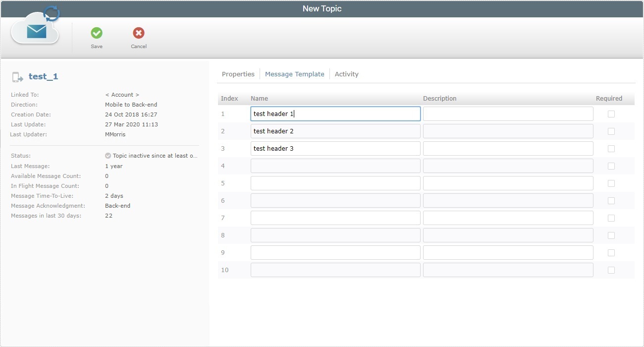
Task: View the Activity tab
Action: pos(346,73)
